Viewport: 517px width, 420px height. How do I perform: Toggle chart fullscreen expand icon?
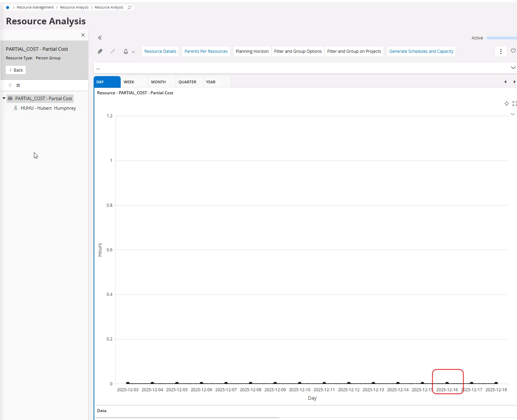pos(514,104)
